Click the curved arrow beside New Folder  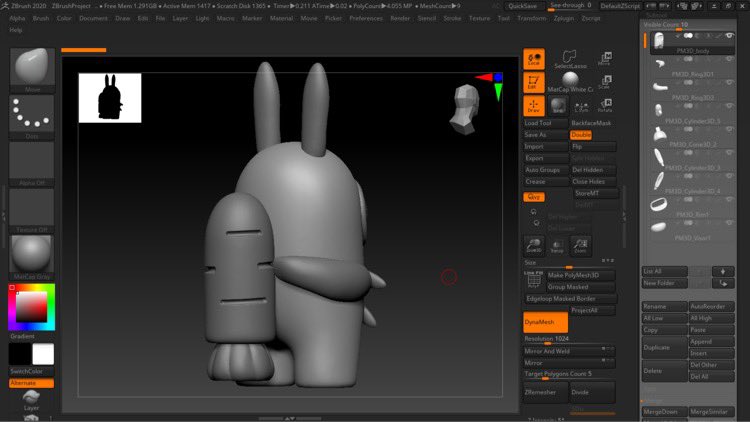(x=723, y=283)
